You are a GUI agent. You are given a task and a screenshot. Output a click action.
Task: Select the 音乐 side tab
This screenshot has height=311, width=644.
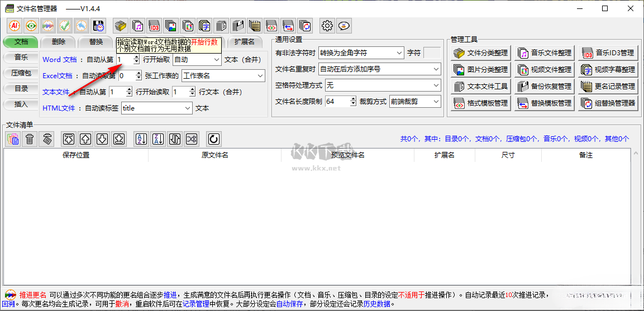point(21,58)
